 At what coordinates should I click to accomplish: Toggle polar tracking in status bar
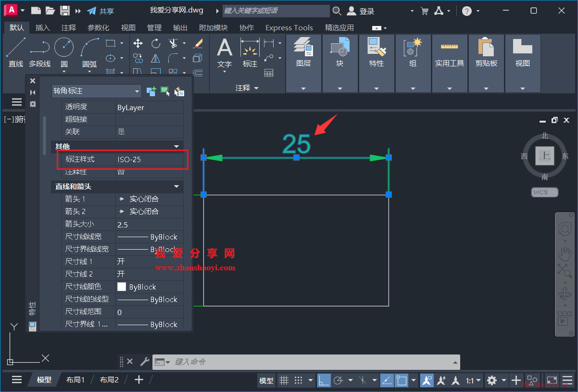coord(338,380)
